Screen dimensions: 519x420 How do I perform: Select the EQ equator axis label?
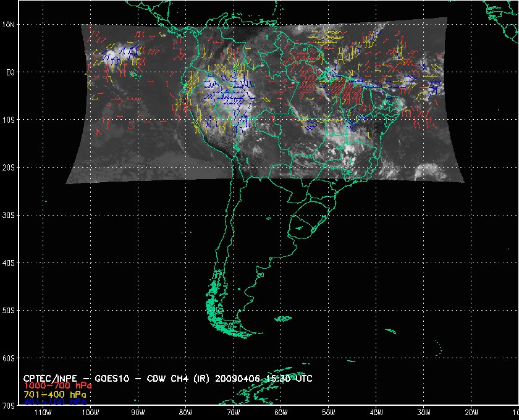point(11,72)
